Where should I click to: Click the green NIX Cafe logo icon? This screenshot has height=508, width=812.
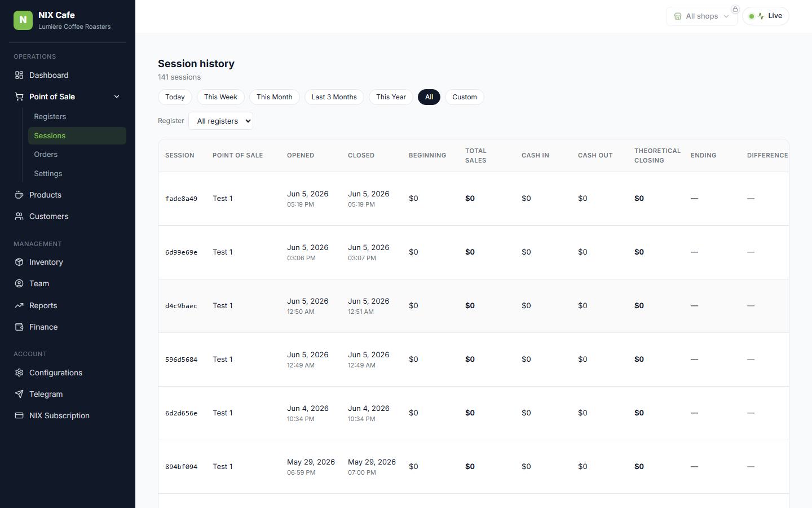click(x=23, y=20)
